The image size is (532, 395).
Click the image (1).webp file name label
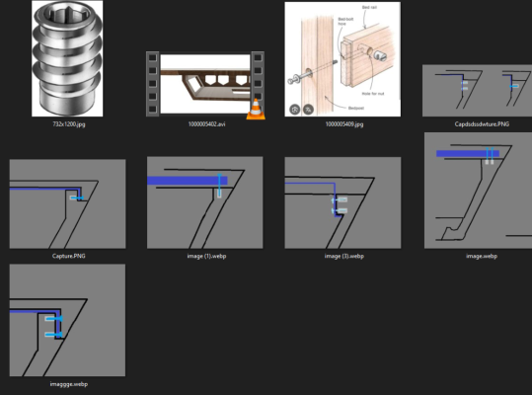(x=206, y=256)
